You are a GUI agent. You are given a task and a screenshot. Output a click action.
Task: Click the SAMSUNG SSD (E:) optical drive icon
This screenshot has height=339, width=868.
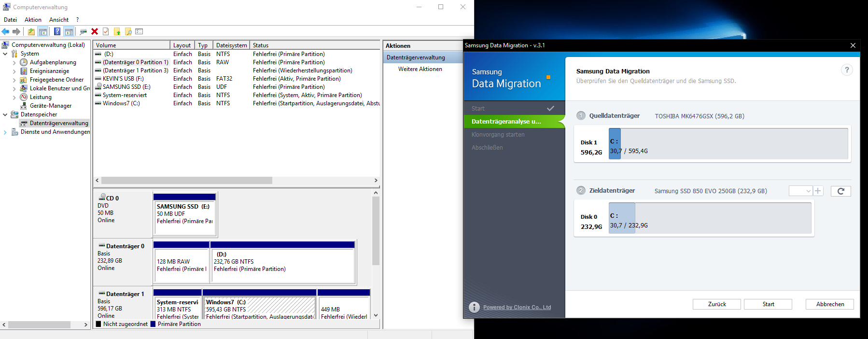[x=98, y=86]
